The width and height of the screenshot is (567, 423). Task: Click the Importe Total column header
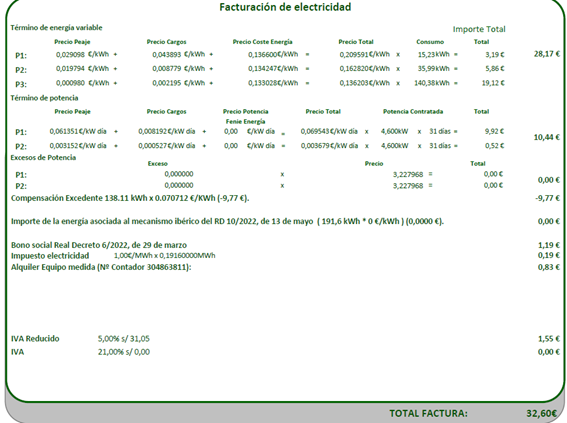[479, 29]
